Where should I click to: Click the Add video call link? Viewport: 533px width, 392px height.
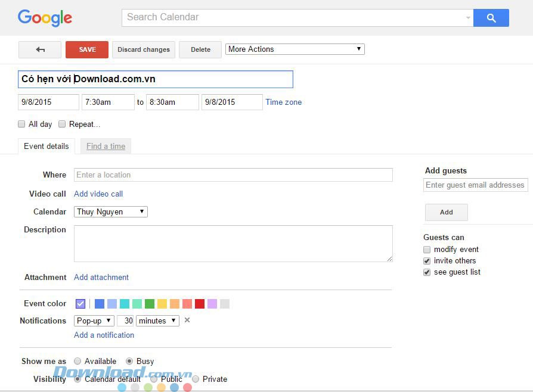coord(98,194)
